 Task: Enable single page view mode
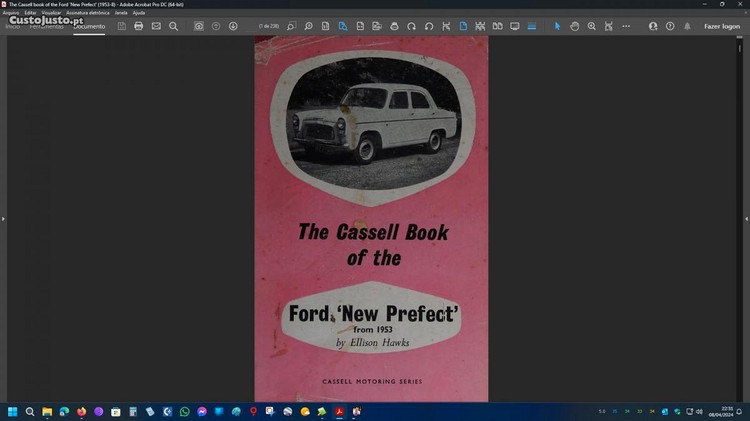coord(463,26)
